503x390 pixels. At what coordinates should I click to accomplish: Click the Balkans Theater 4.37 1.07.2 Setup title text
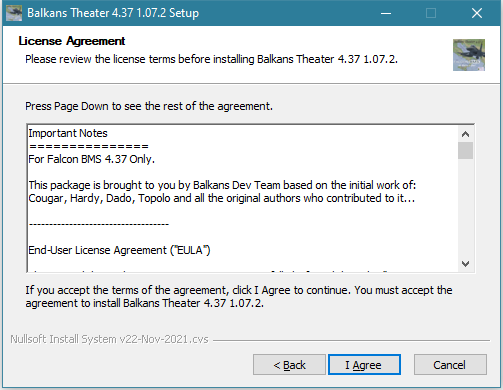coord(113,13)
